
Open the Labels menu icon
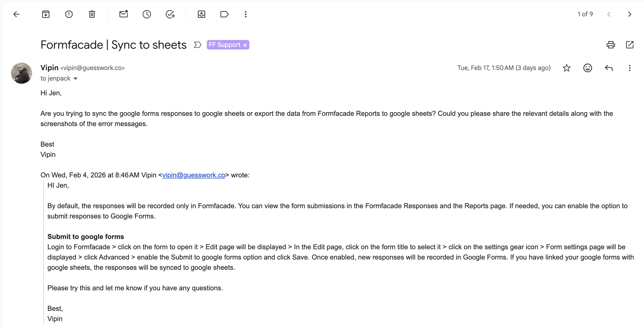224,14
